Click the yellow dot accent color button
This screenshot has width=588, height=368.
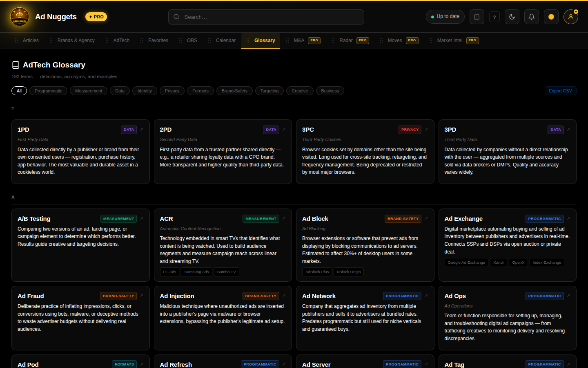click(x=551, y=17)
